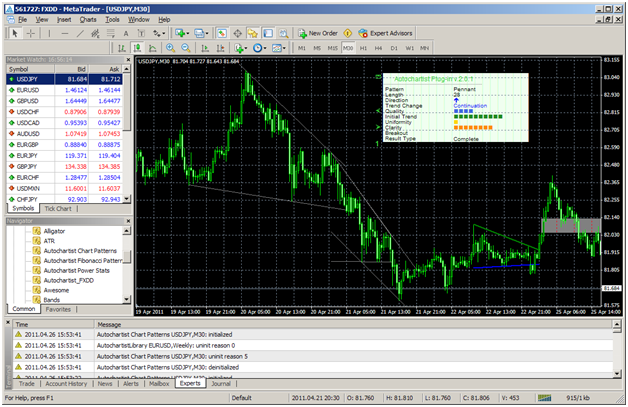Select the vertical line drawing tool
628x407 pixels.
point(49,33)
